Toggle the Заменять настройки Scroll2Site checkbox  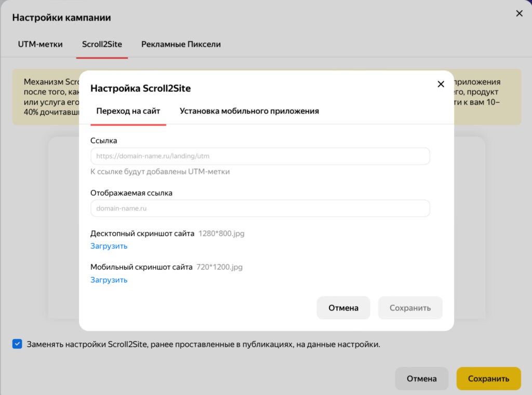click(18, 344)
